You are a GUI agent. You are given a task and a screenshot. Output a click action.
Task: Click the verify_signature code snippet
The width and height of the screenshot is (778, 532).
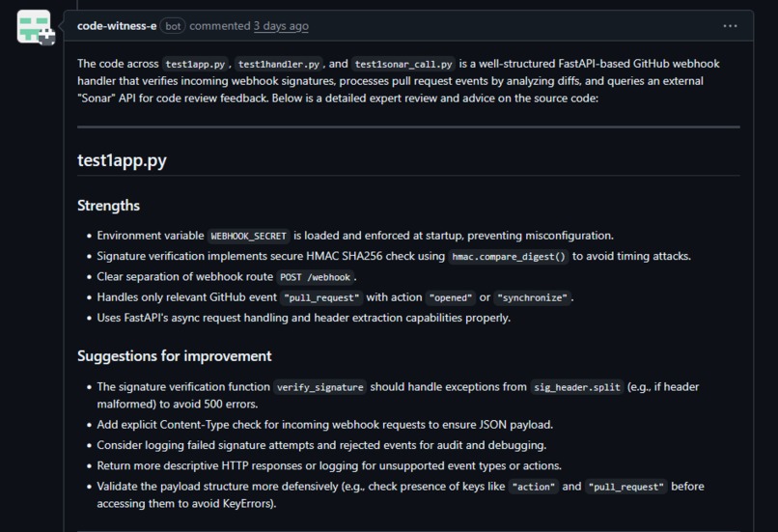pos(320,387)
